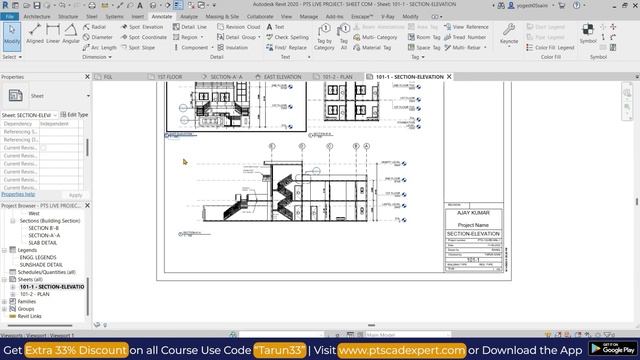Choose the Diameter dimension tool

coord(98,37)
